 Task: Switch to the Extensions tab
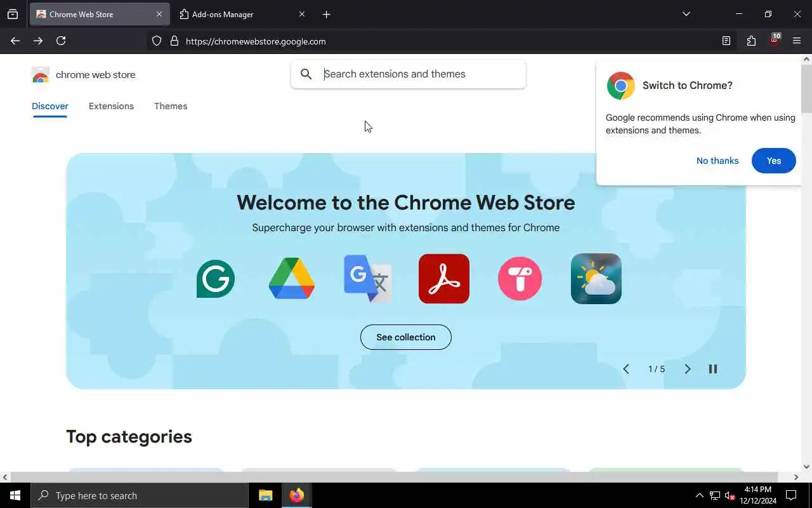(111, 106)
